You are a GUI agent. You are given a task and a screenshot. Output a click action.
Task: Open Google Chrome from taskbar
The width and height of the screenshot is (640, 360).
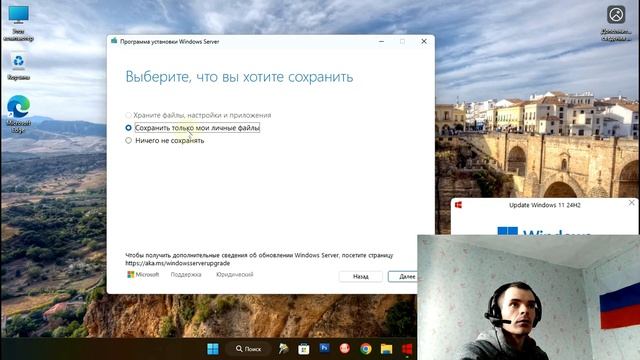pyautogui.click(x=366, y=349)
